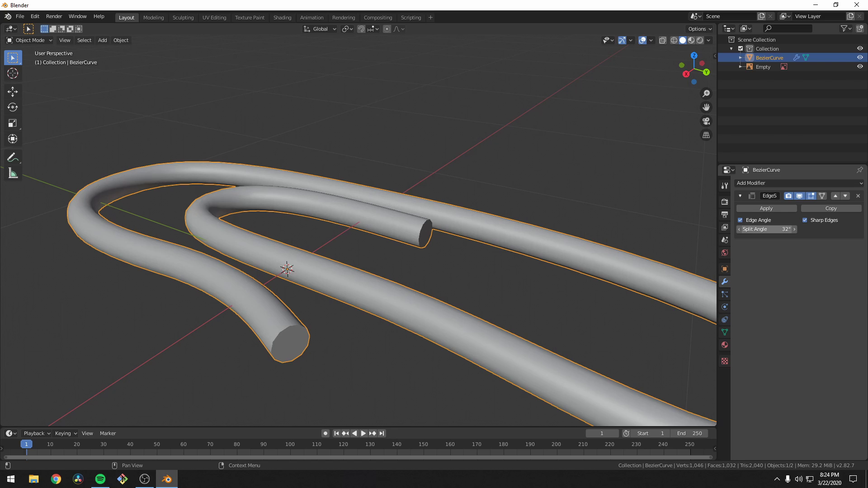Choose the Rotate tool
The height and width of the screenshot is (488, 868).
point(13,108)
